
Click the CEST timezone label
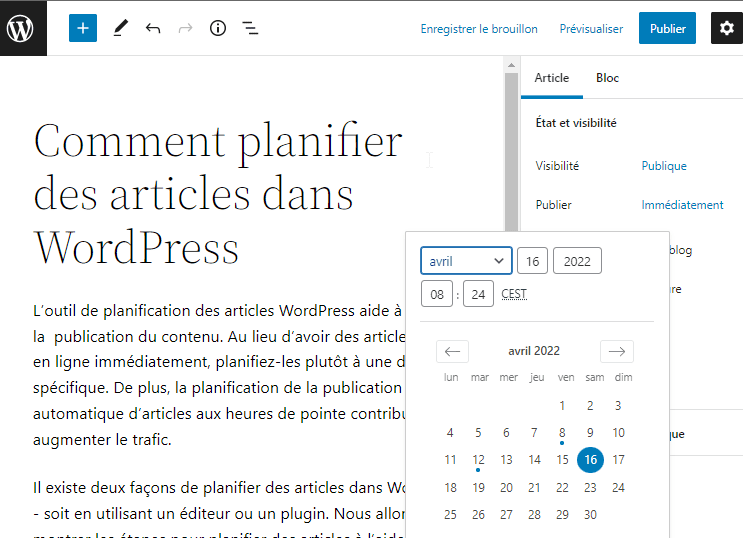click(x=514, y=294)
